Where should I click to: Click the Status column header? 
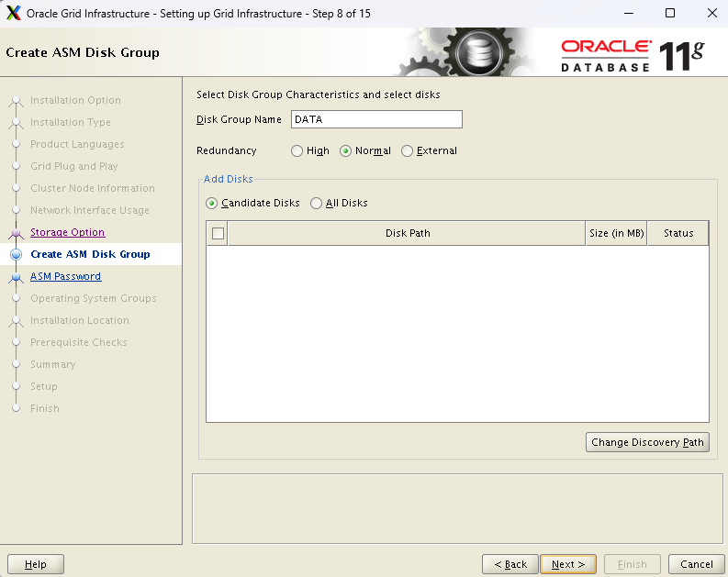678,233
